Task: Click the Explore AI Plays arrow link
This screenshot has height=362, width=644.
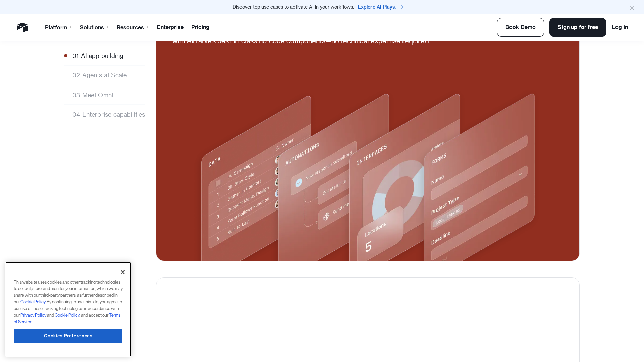Action: [380, 7]
